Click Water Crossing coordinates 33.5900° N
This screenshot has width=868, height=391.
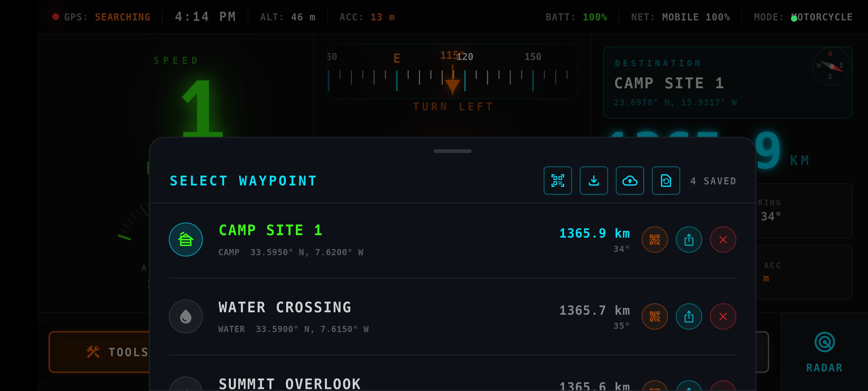click(312, 329)
